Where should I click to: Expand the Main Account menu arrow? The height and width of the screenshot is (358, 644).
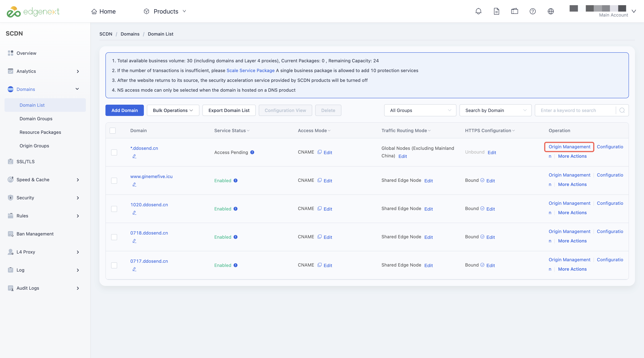(x=634, y=11)
